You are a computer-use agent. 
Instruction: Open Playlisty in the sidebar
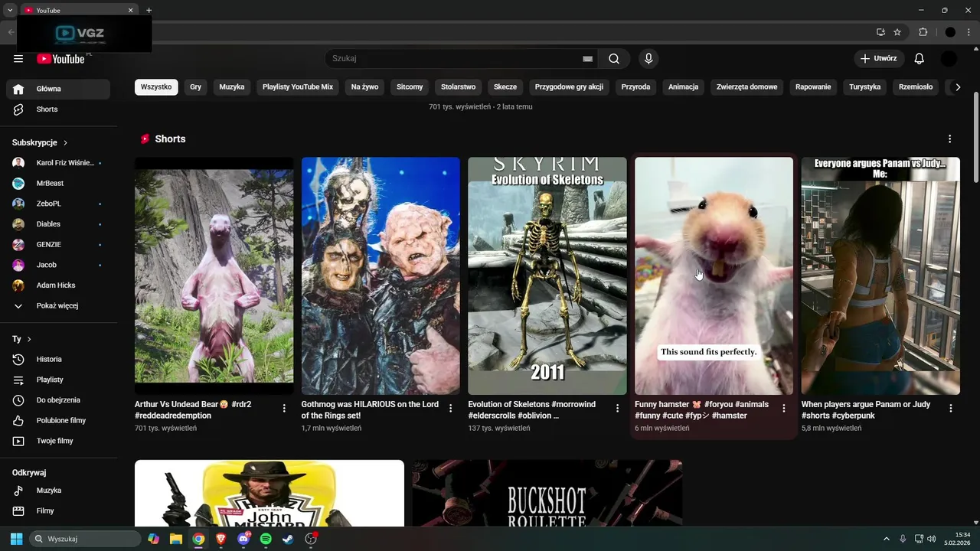[x=58, y=380]
